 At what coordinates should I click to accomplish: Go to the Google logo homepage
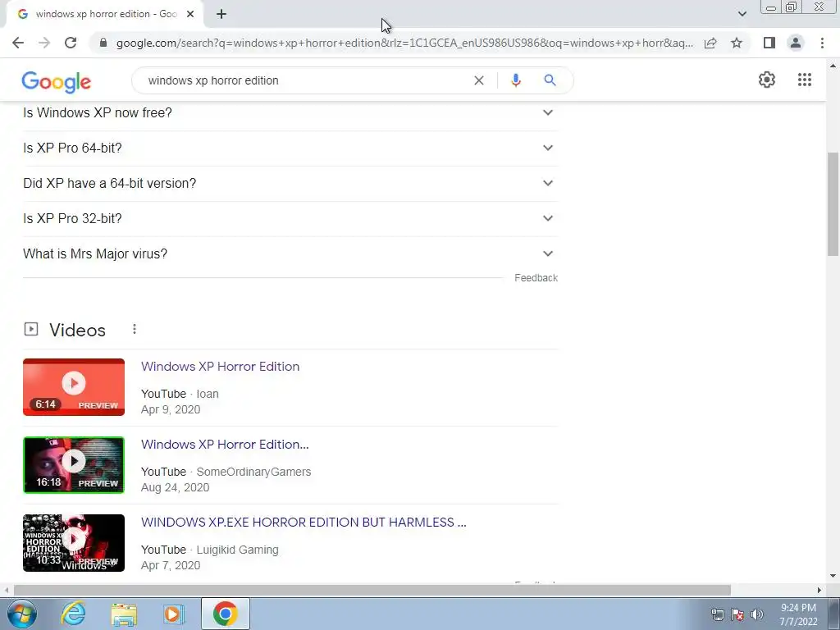coord(57,81)
